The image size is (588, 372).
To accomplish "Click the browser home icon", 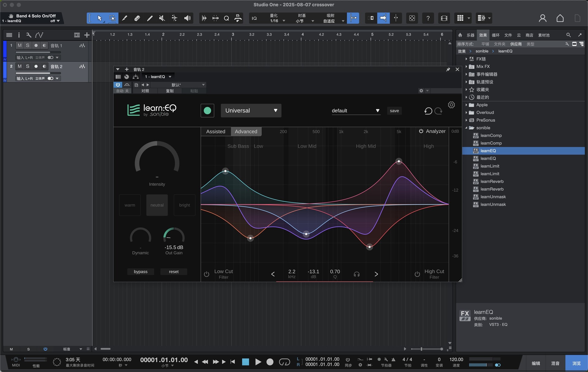I will pos(460,35).
